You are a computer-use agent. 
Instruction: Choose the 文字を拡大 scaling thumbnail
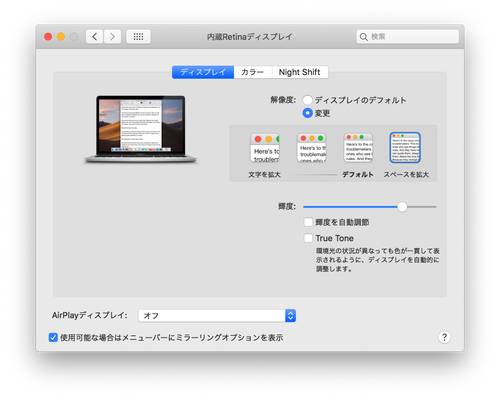pyautogui.click(x=265, y=148)
